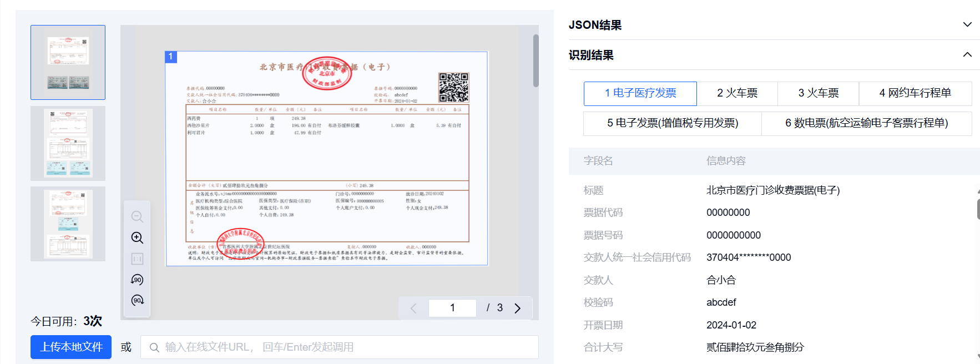Go to previous page arrow
This screenshot has width=980, height=364.
[x=413, y=308]
